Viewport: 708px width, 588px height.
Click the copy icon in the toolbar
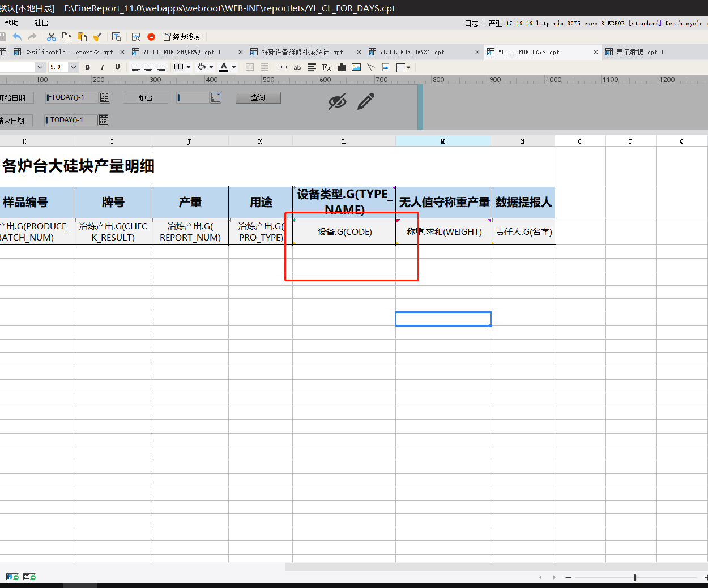coord(67,37)
